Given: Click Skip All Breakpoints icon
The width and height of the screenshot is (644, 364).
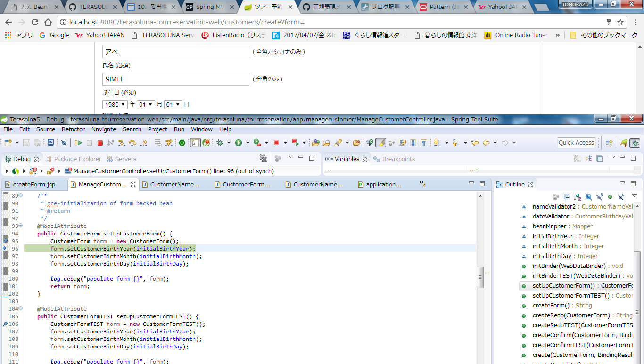Looking at the screenshot, I should click(x=64, y=143).
